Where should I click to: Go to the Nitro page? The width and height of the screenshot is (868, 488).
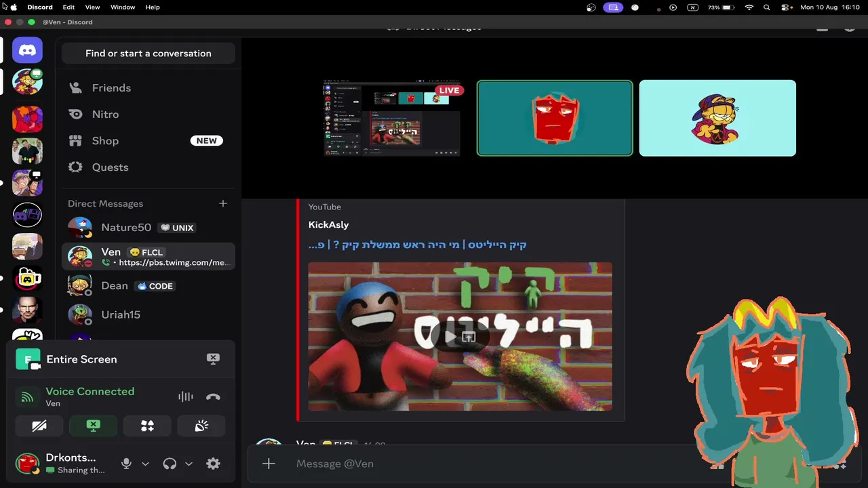click(149, 115)
